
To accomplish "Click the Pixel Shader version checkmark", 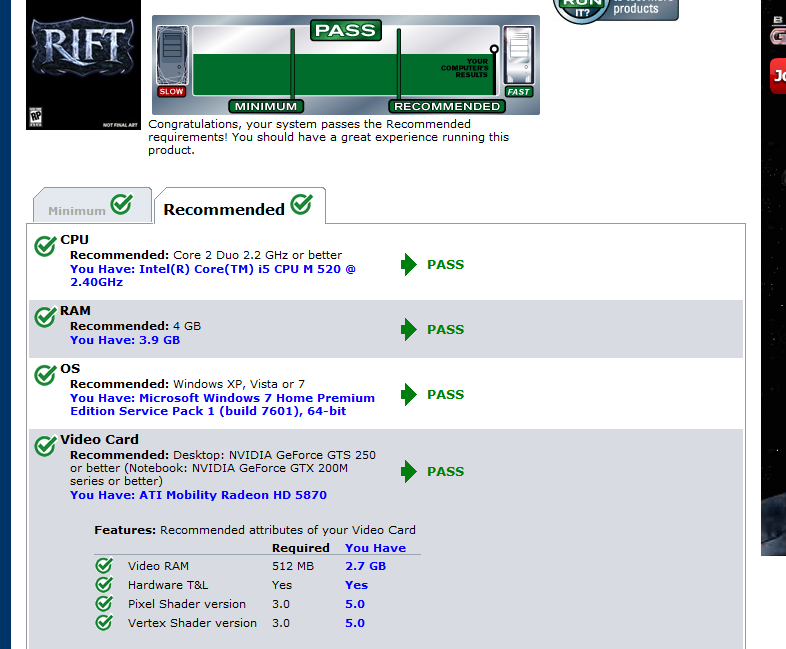I will [104, 604].
